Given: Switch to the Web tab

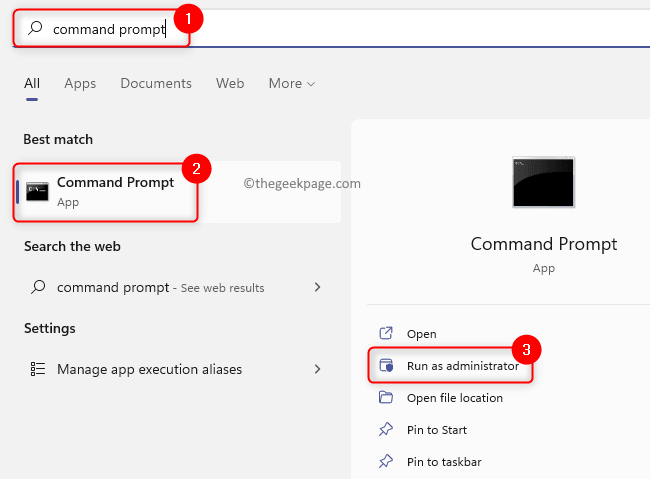Looking at the screenshot, I should point(230,83).
